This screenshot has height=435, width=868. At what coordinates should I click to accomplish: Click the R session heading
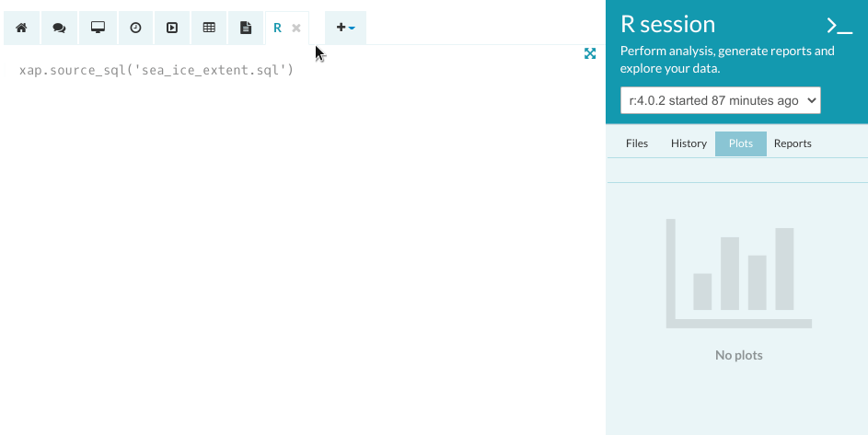pos(668,25)
